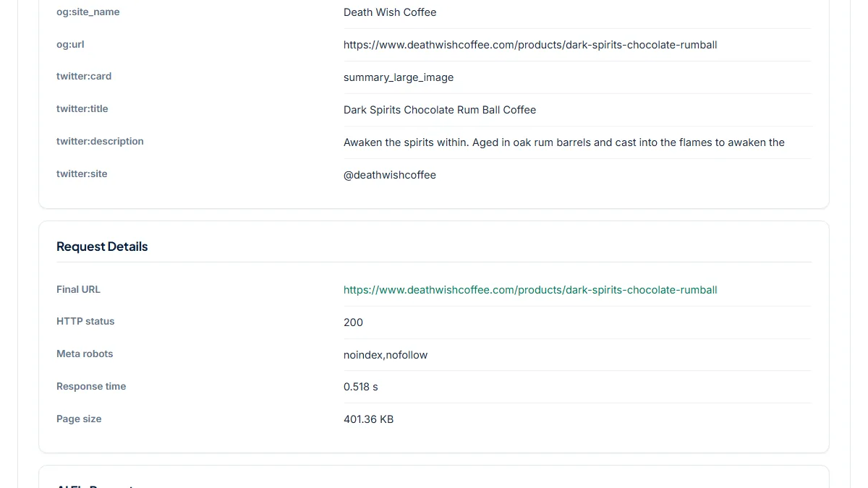
Task: Click the 'summary_large_image' value
Action: point(399,77)
